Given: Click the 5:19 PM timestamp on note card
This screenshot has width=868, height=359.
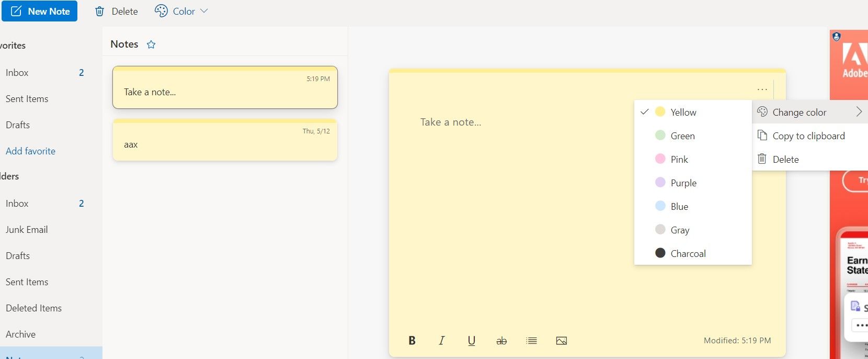Looking at the screenshot, I should pos(318,79).
